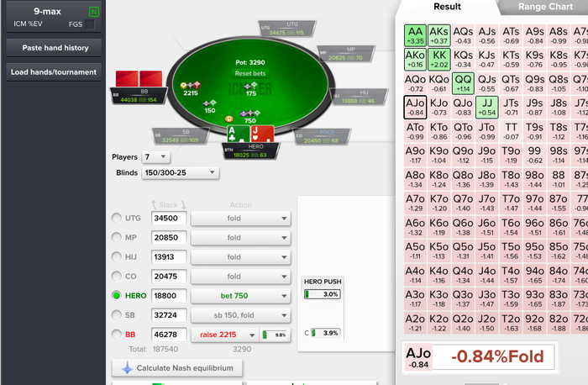This screenshot has width=588, height=385.
Task: Open the CO action dropdown
Action: tap(241, 277)
